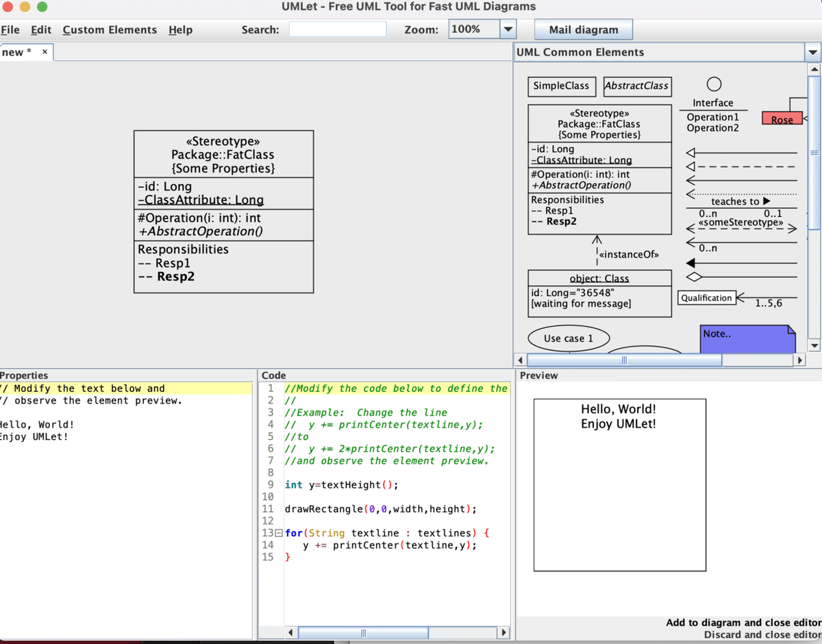Open the Edit menu
This screenshot has height=644, width=822.
coord(41,29)
